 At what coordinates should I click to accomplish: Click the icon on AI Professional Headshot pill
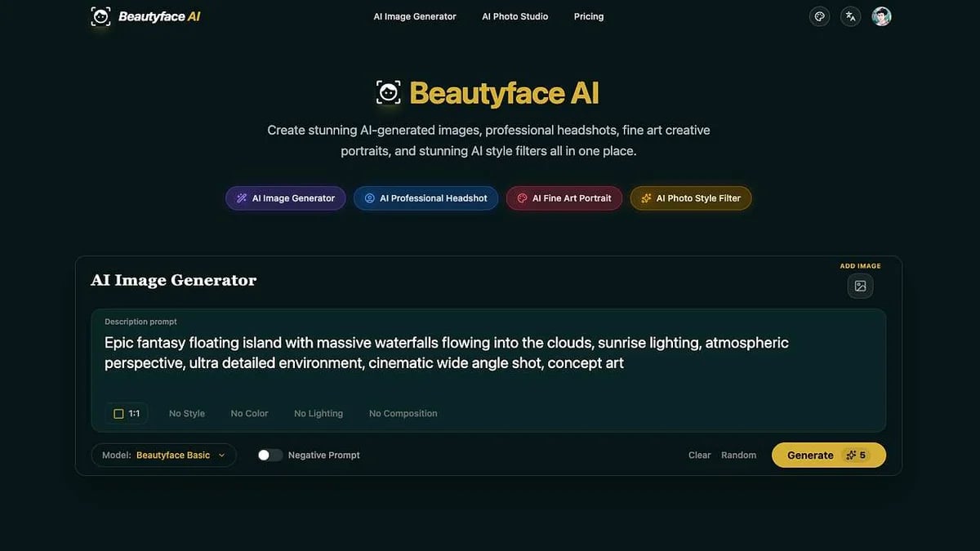(x=369, y=198)
